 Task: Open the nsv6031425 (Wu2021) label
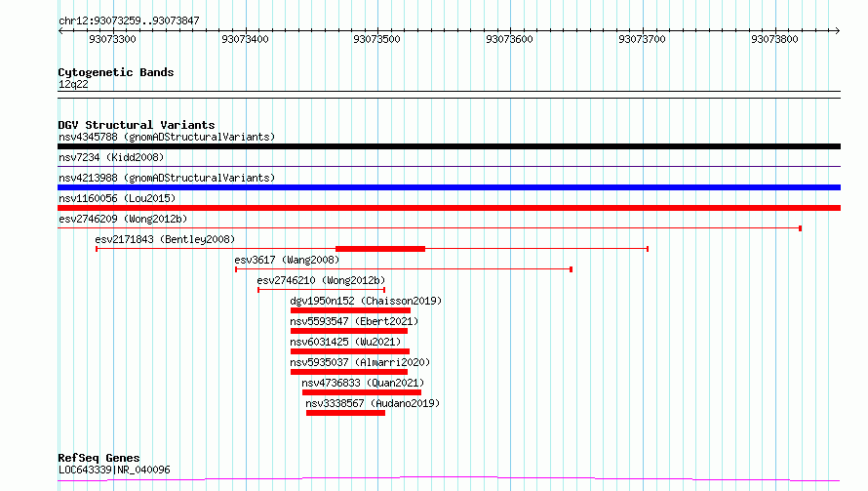[x=345, y=342]
